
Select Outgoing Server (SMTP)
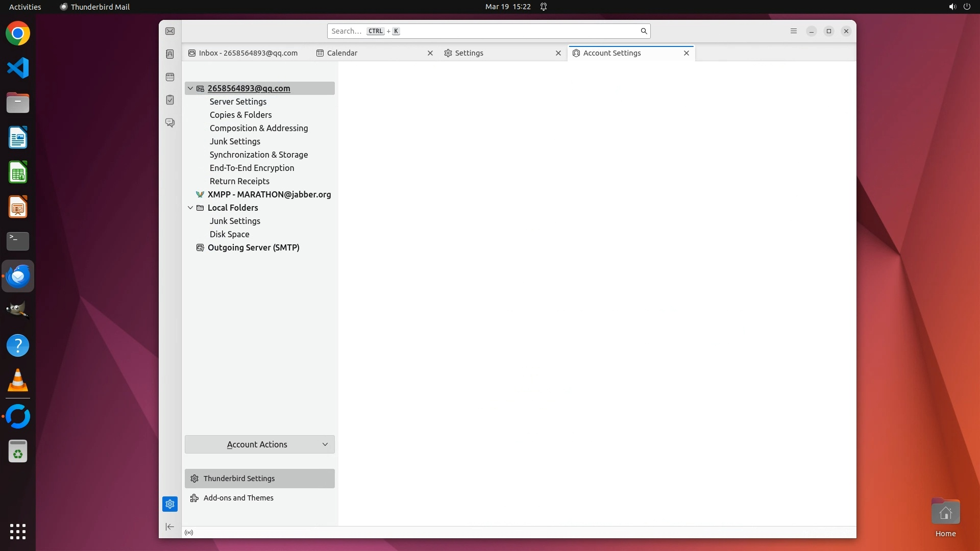click(x=253, y=247)
